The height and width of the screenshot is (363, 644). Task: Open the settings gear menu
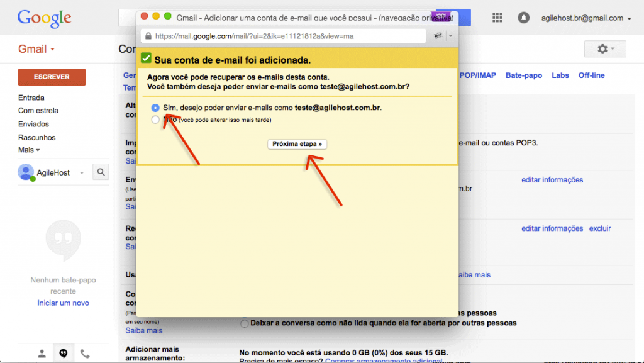[x=605, y=49]
